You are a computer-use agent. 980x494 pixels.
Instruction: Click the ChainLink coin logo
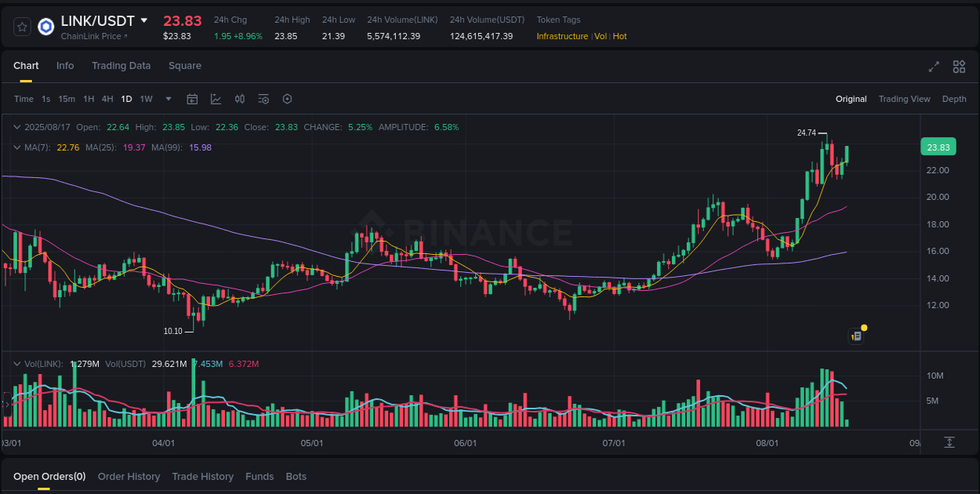point(45,26)
